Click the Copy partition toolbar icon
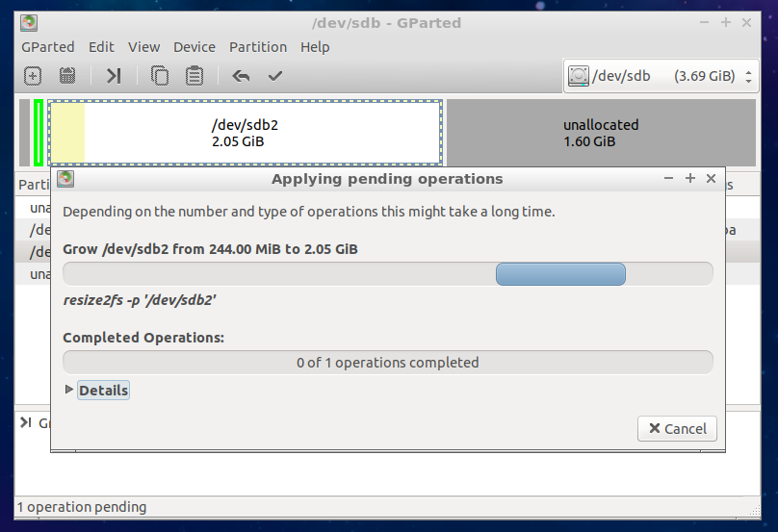778x532 pixels. tap(160, 76)
